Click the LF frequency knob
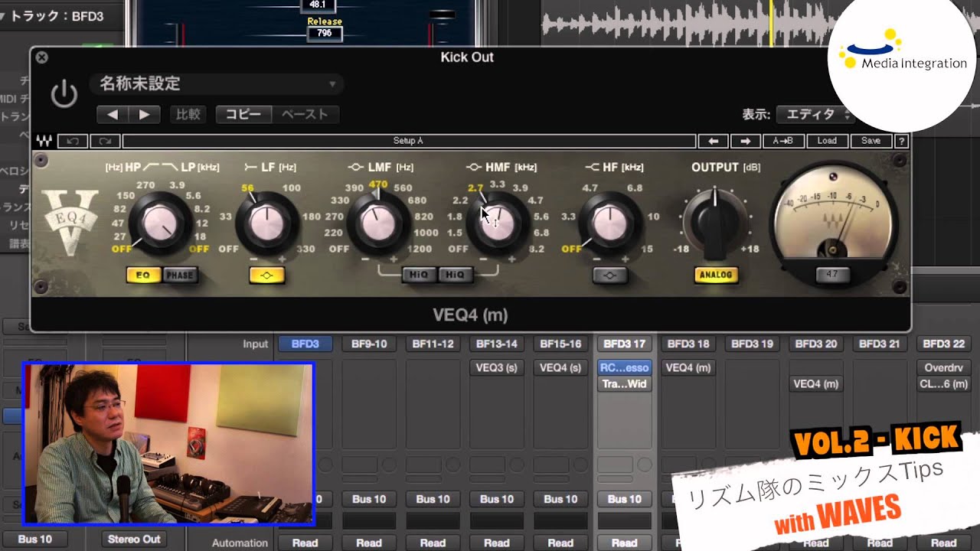980x551 pixels. click(x=267, y=223)
